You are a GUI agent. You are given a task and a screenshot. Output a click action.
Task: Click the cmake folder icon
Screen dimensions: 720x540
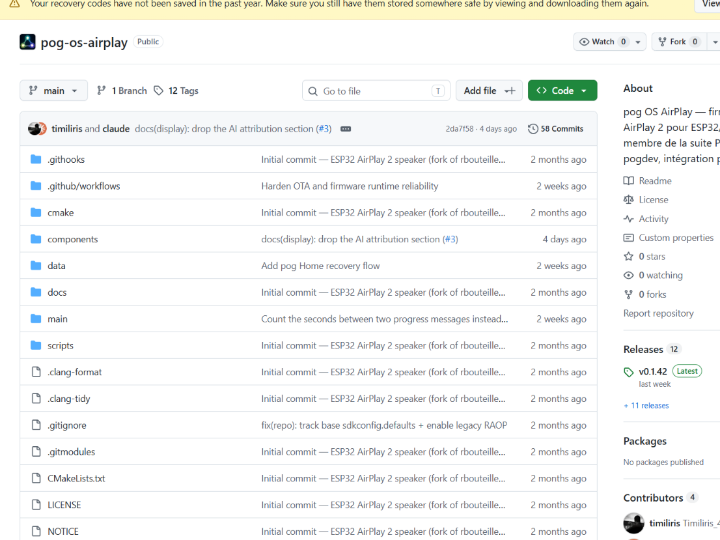point(36,213)
